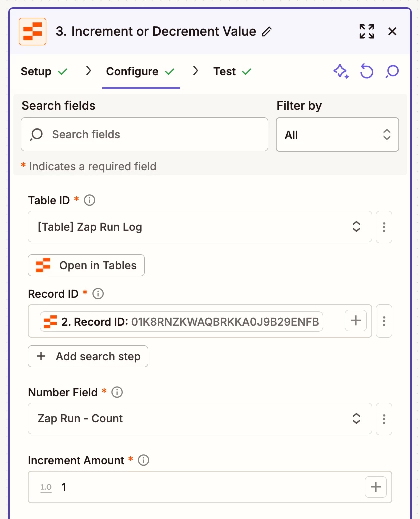Select the Configure tab
The image size is (420, 519).
[140, 71]
